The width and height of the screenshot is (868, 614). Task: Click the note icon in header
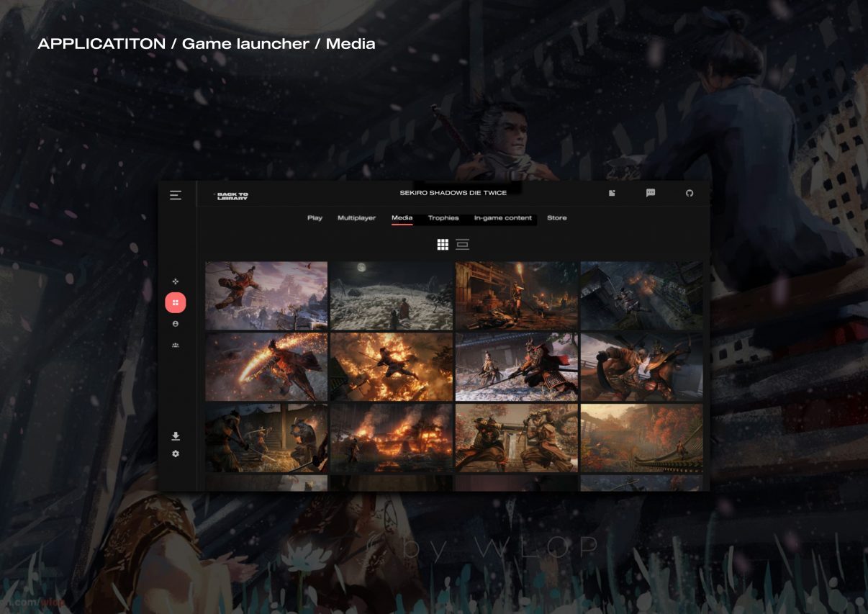pos(612,193)
